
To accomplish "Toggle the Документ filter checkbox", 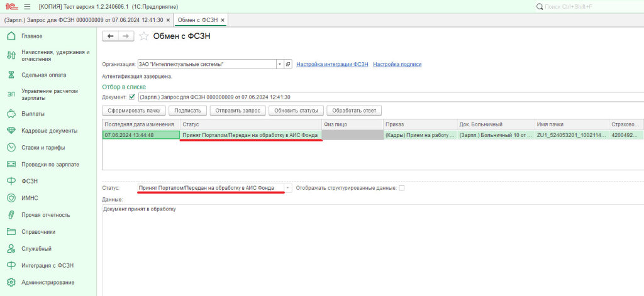I will [x=131, y=97].
